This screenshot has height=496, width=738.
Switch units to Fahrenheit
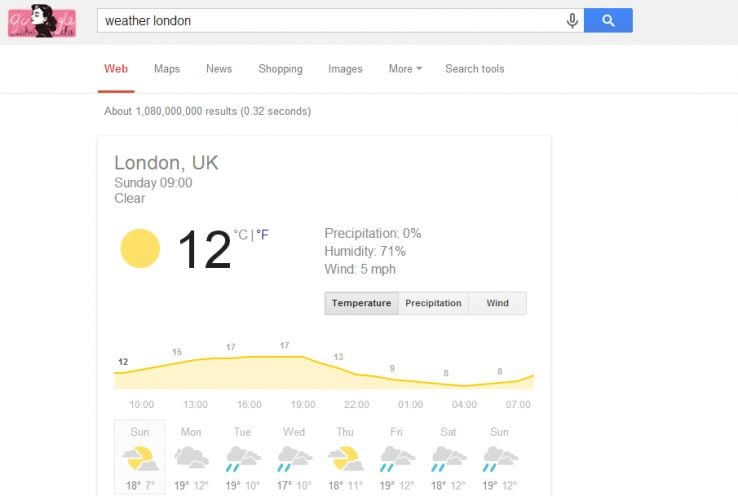(263, 235)
